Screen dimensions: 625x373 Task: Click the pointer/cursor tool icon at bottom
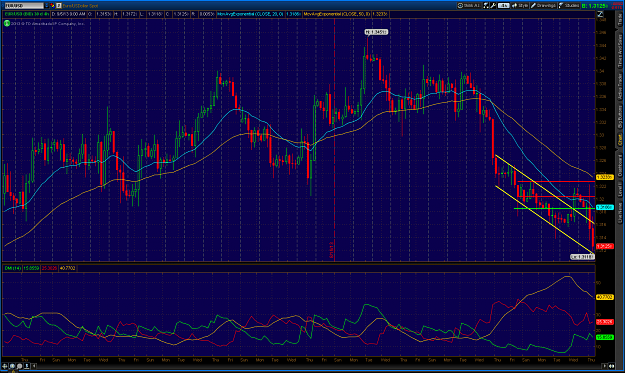coord(27,366)
